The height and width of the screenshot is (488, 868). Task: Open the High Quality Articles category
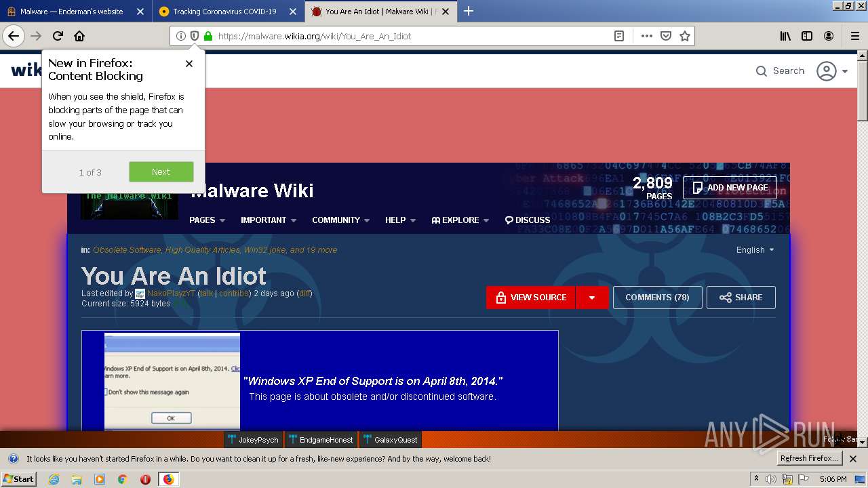[202, 250]
